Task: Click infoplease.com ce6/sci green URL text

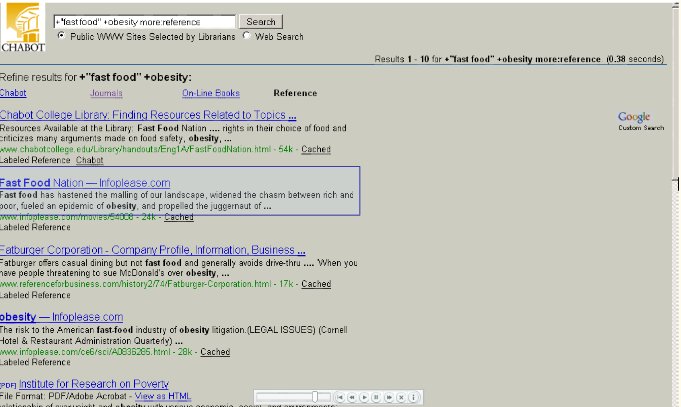Action: (x=85, y=352)
